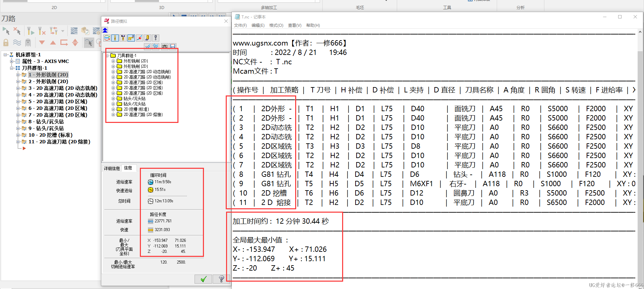The width and height of the screenshot is (644, 289).
Task: Click the red scroll insert arrow into view icon
Action: point(75,43)
